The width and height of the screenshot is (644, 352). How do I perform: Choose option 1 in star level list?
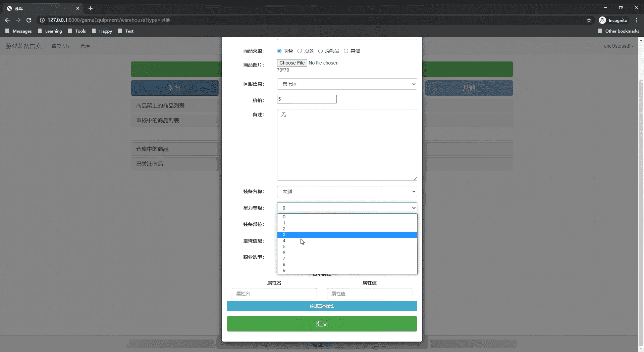click(347, 223)
